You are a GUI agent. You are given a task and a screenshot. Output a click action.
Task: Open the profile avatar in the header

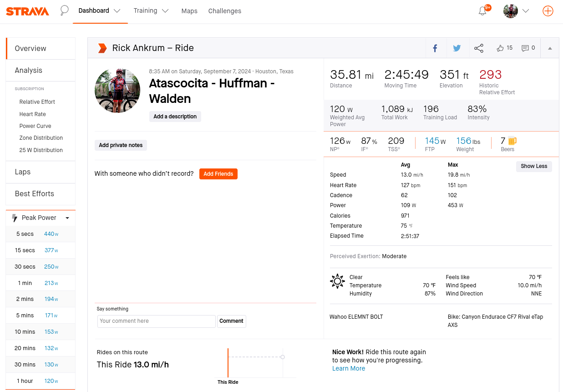[x=511, y=11]
